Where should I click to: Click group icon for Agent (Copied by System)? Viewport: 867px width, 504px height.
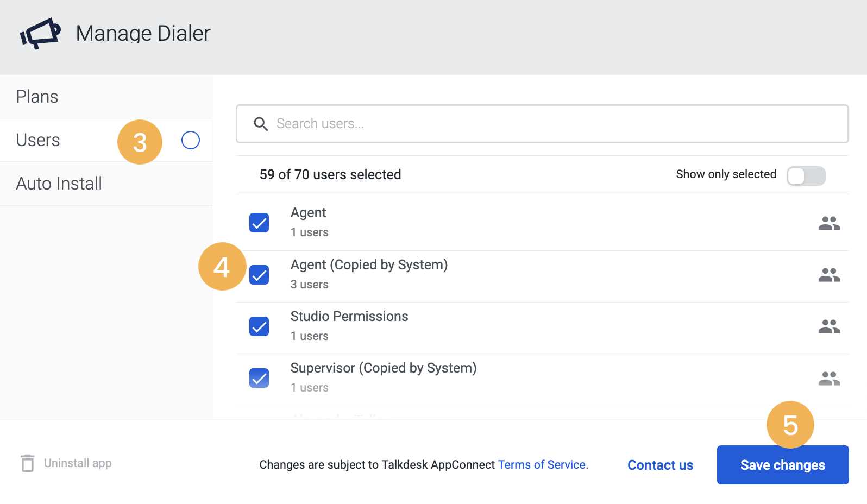click(829, 275)
